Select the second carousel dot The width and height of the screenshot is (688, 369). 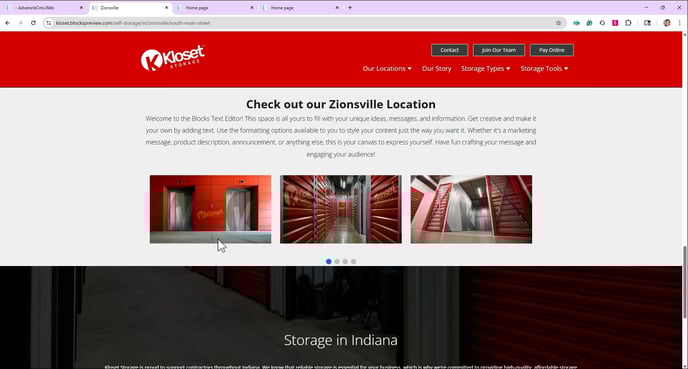tap(337, 262)
